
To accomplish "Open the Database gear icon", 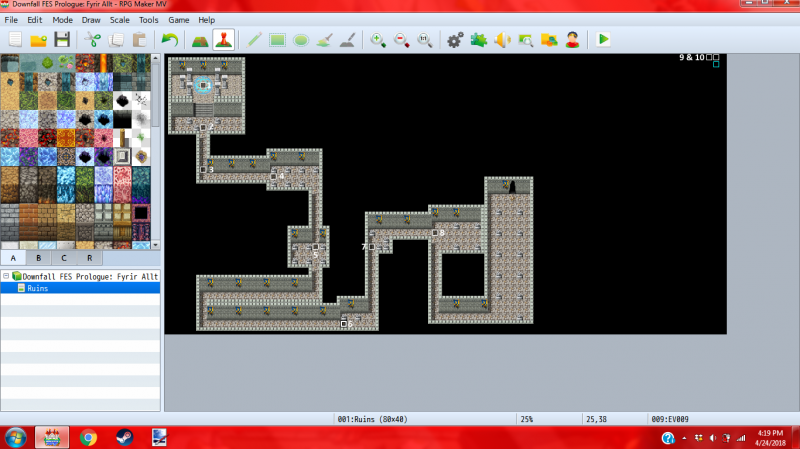I will pos(455,40).
